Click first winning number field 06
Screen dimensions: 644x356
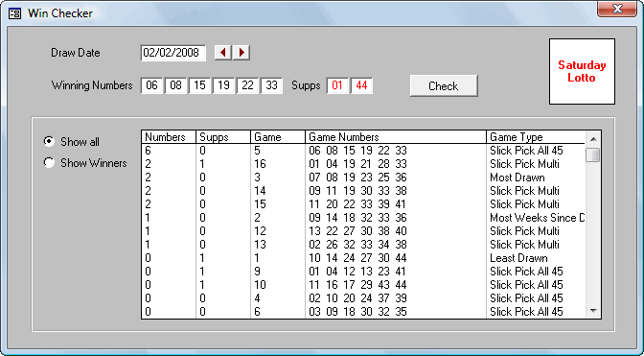tap(152, 85)
